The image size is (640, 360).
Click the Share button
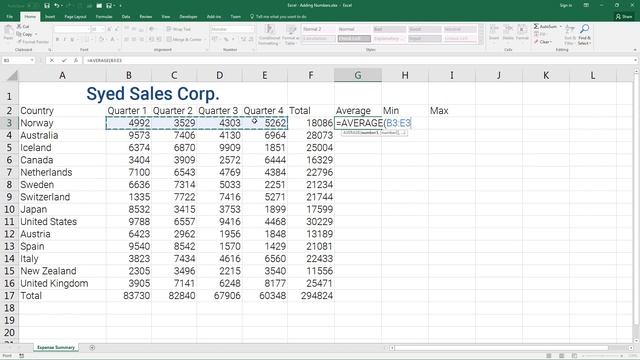(624, 17)
